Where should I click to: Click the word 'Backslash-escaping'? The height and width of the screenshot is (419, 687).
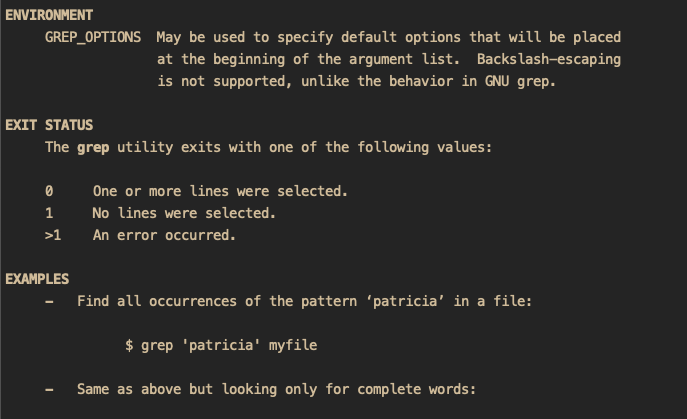(549, 60)
